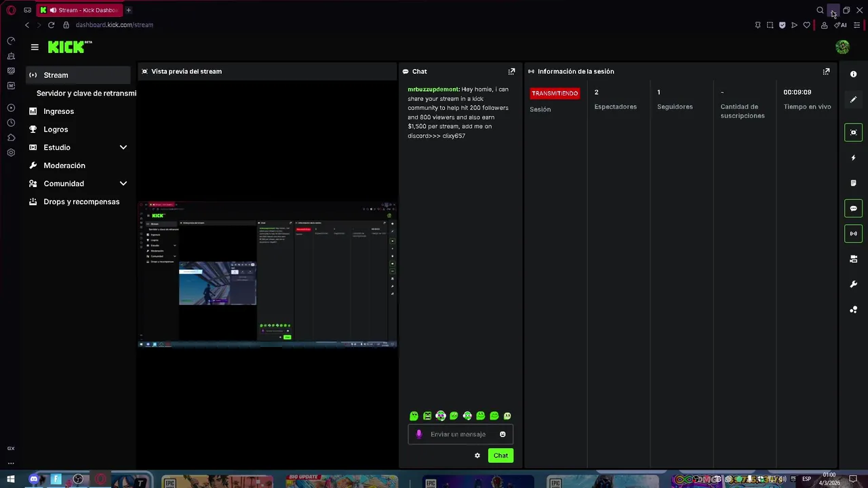
Task: Click the Espectadores label
Action: 615,107
